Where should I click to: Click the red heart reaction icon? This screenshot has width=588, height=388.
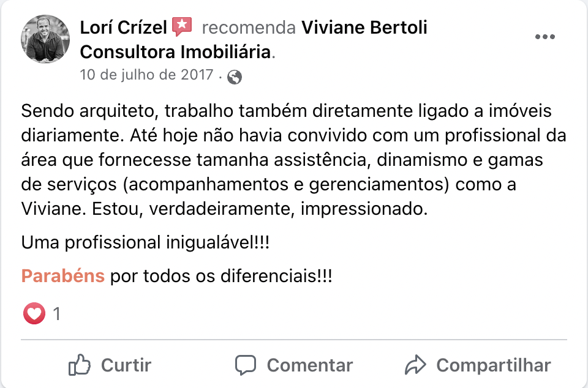click(x=34, y=314)
